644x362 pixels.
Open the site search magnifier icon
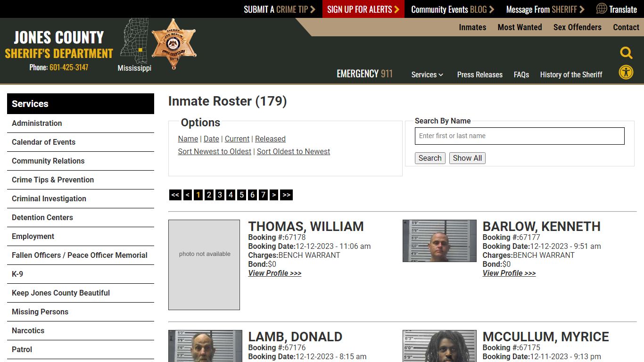coord(626,53)
